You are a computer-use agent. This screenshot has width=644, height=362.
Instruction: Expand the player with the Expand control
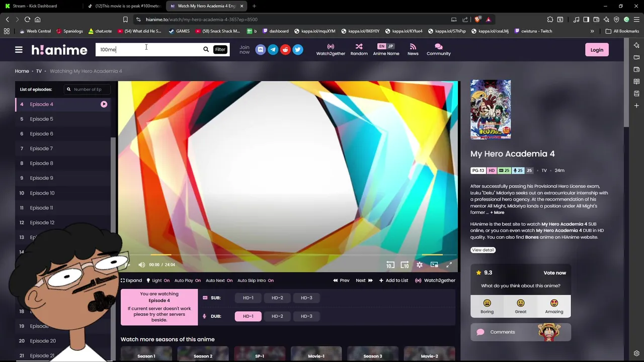(x=131, y=281)
